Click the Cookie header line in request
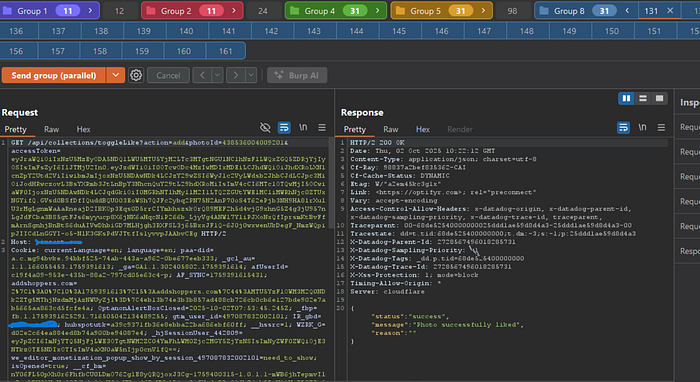Viewport: 700px width, 382px height. tap(112, 250)
